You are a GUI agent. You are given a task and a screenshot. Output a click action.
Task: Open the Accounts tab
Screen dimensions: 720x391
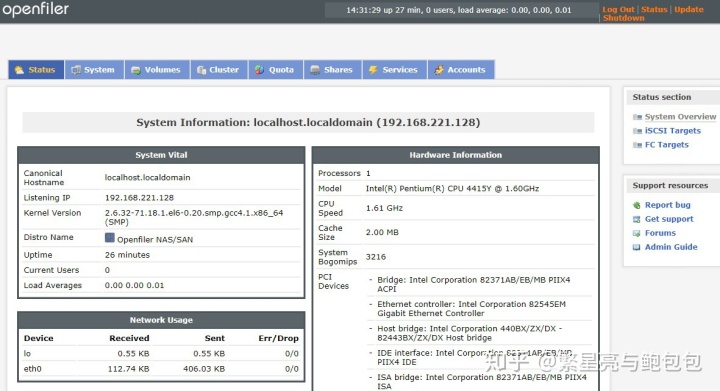[x=461, y=70]
